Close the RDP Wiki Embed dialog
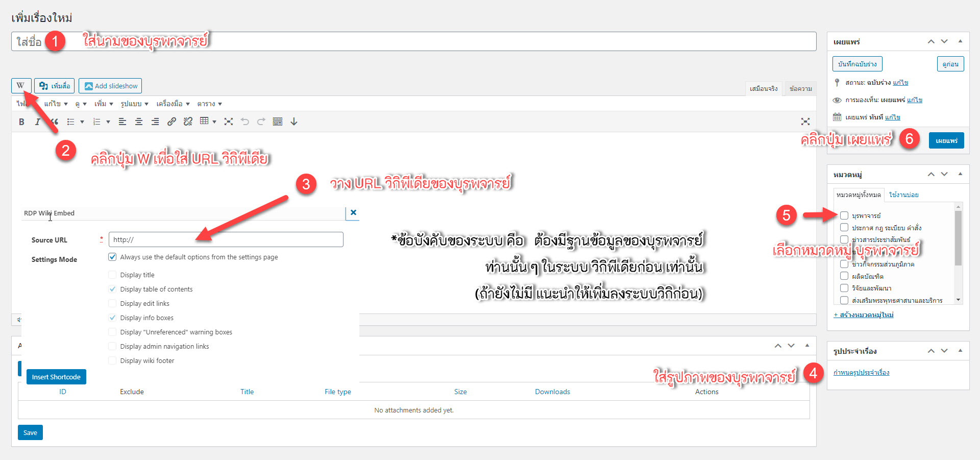The height and width of the screenshot is (460, 980). [353, 213]
